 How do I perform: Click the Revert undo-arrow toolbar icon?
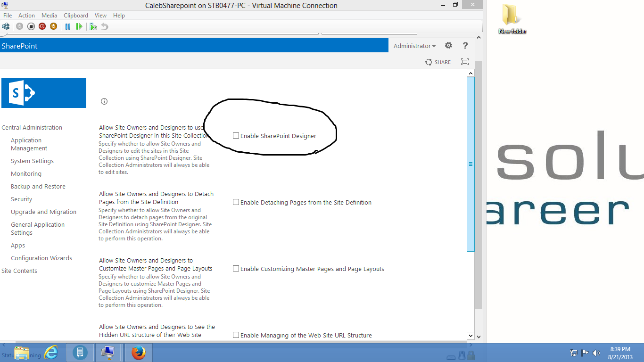point(105,26)
